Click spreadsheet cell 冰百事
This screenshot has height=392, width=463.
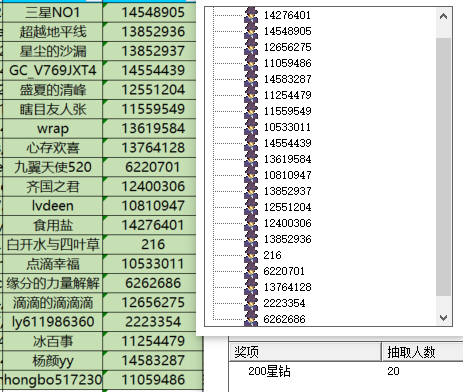(x=52, y=341)
